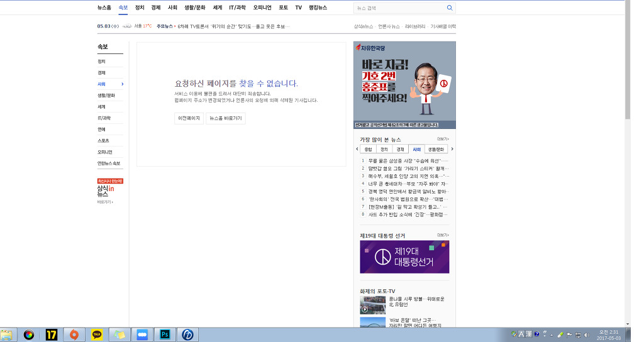Click the 뉴스홈 바로가기 button
Screen dimensions: 644x342
point(226,118)
